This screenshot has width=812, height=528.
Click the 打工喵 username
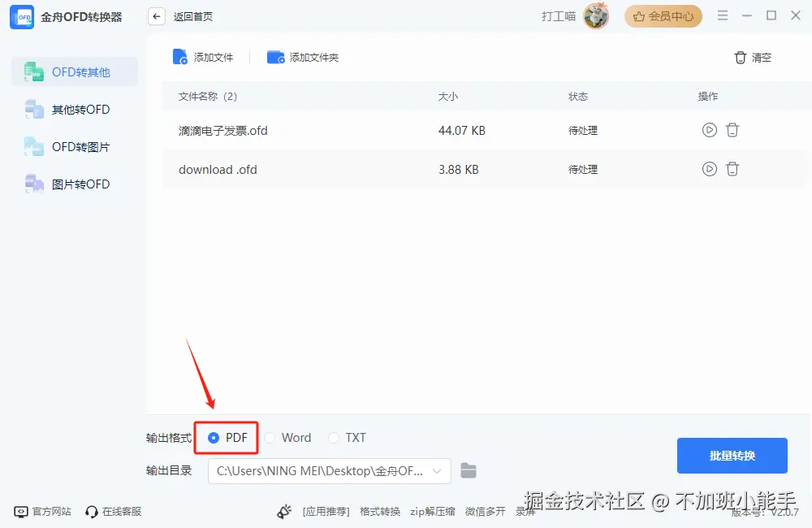pyautogui.click(x=559, y=16)
